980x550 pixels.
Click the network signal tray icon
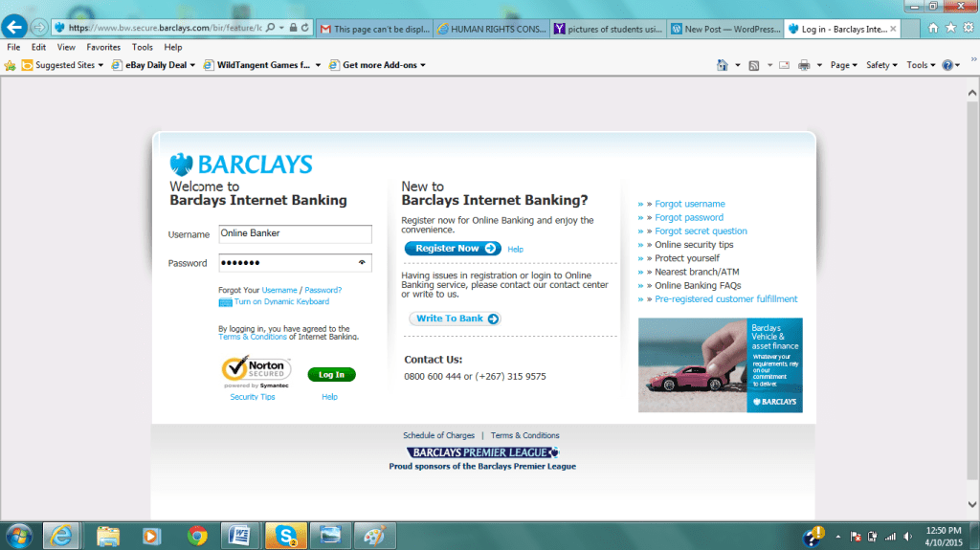(891, 537)
